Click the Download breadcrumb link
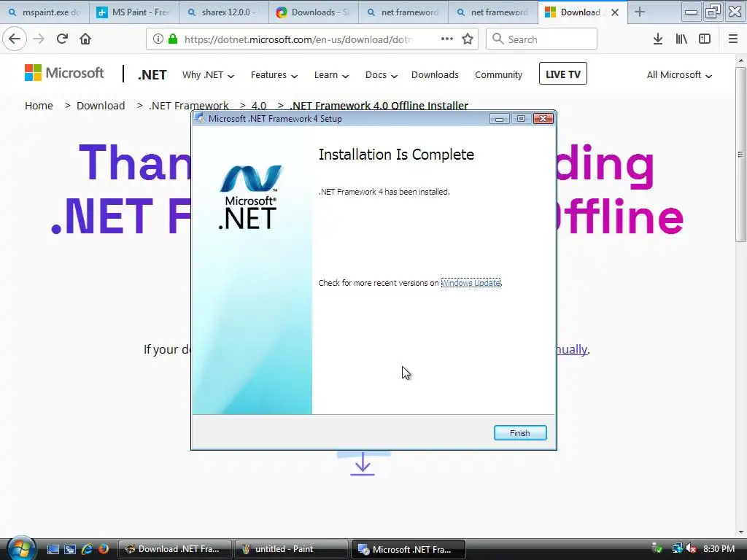747x560 pixels. [x=101, y=106]
